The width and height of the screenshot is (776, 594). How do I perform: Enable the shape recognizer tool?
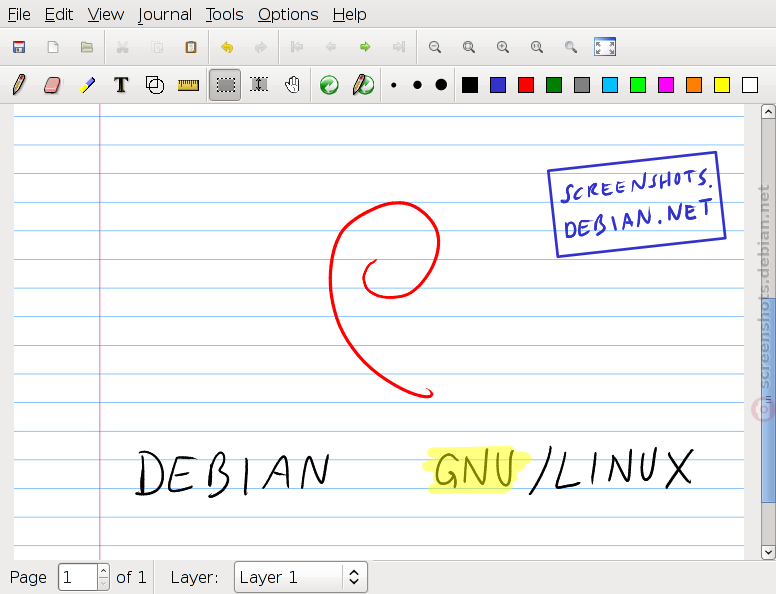click(x=155, y=85)
